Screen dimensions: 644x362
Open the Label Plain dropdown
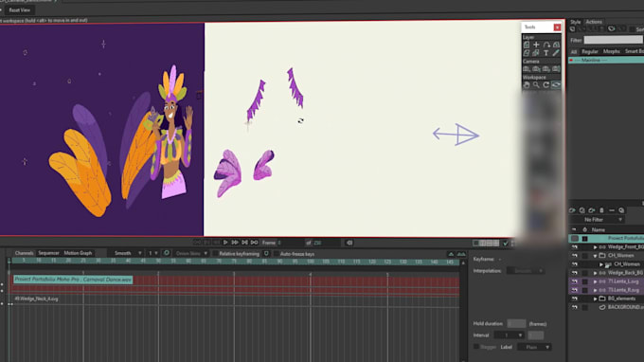[533, 347]
